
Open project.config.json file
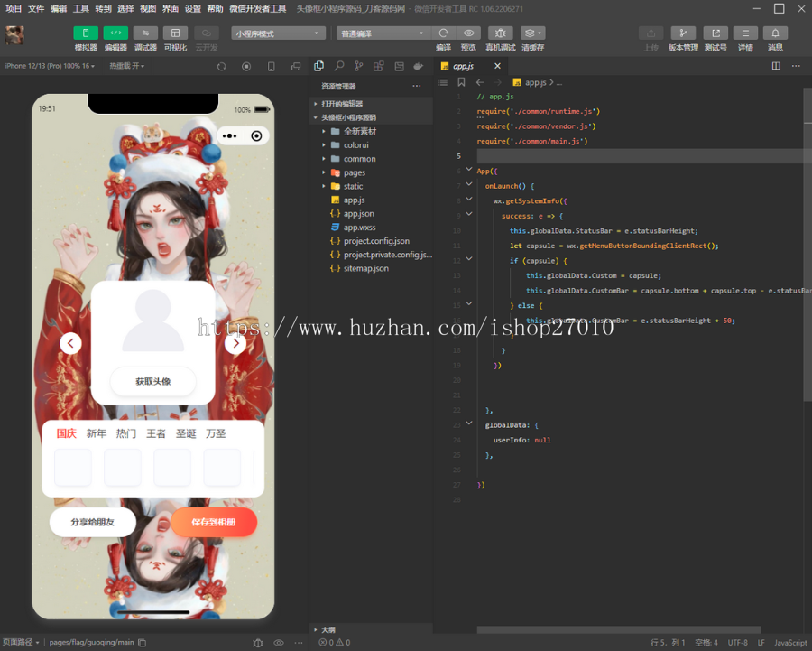[x=371, y=241]
